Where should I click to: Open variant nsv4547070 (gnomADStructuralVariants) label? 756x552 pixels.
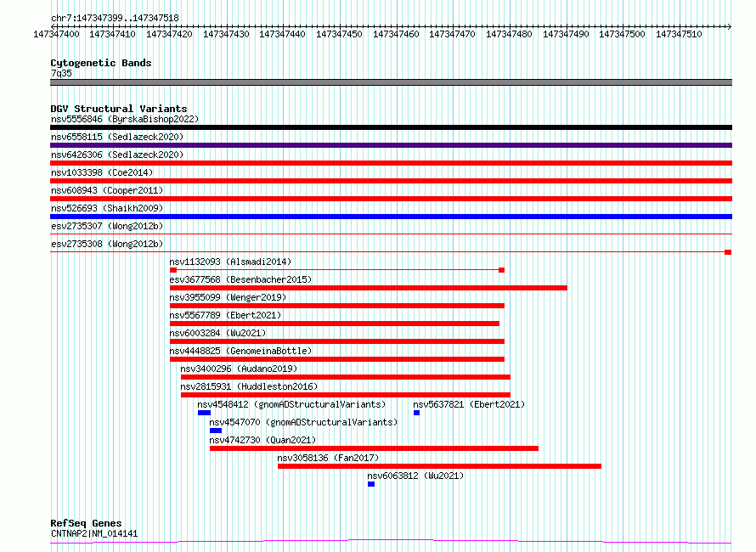click(x=303, y=422)
